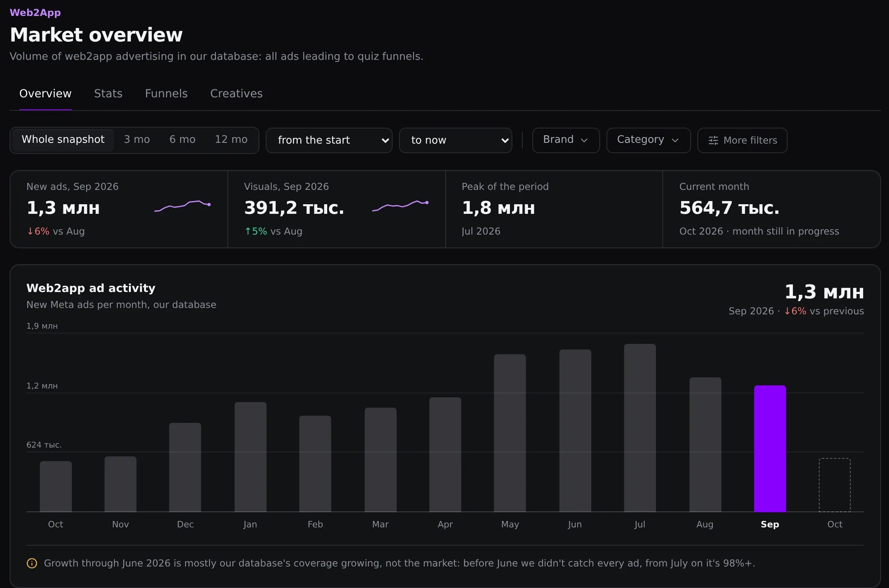
Task: Click the Mar bar in the chart
Action: pos(380,460)
